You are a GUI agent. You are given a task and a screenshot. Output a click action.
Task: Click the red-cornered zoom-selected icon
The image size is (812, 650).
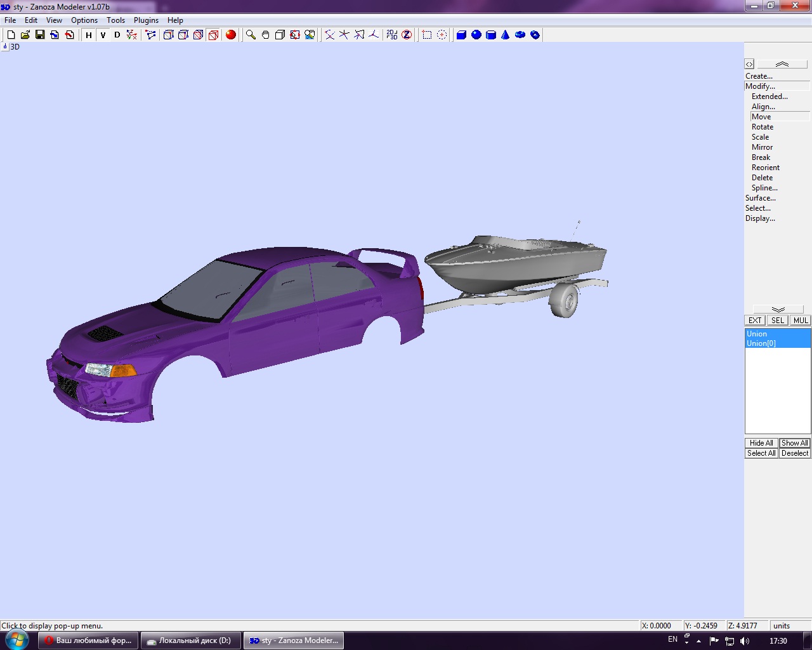(x=295, y=35)
